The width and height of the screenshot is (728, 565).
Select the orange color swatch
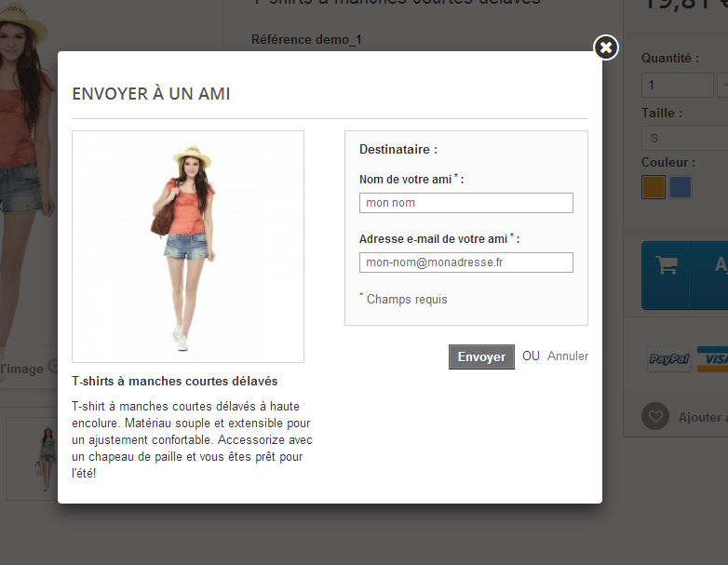coord(654,187)
